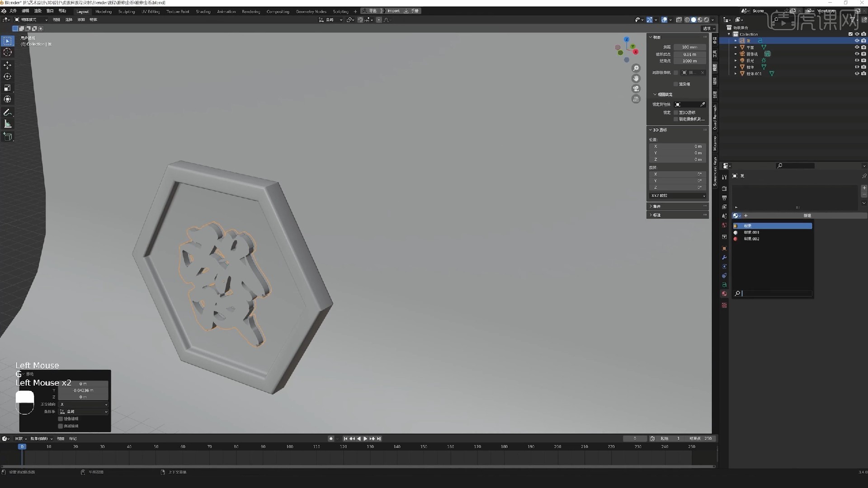The height and width of the screenshot is (488, 868).
Task: Open the Texture properties checker icon
Action: coord(724,305)
